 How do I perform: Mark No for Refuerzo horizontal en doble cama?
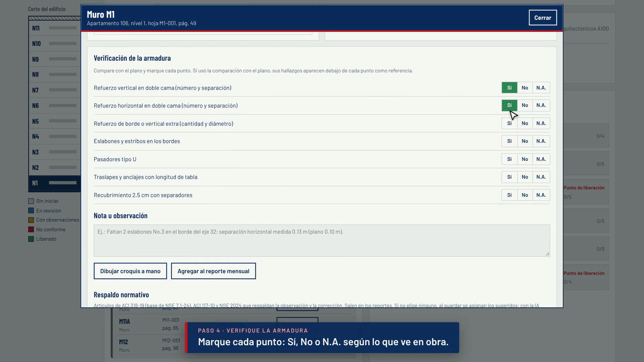525,105
